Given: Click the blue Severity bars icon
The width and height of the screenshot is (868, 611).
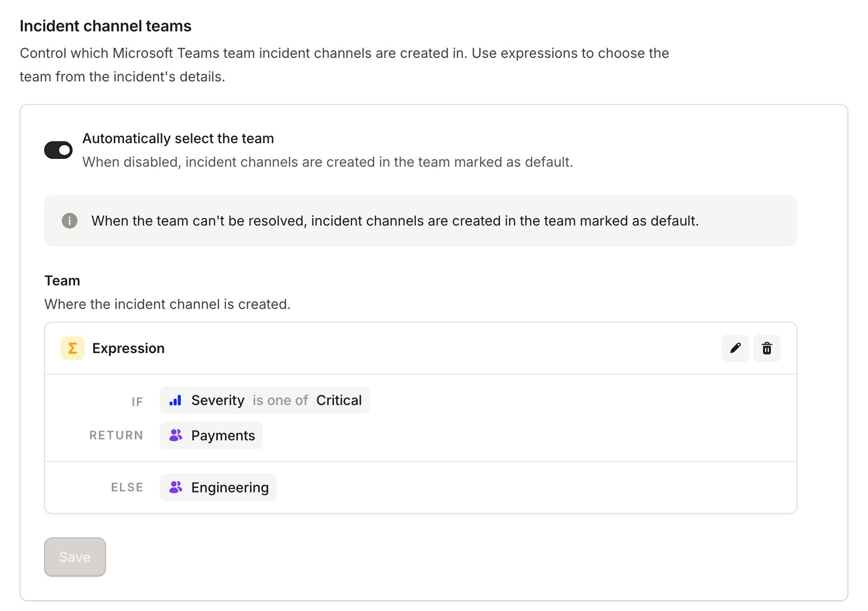Looking at the screenshot, I should click(176, 400).
